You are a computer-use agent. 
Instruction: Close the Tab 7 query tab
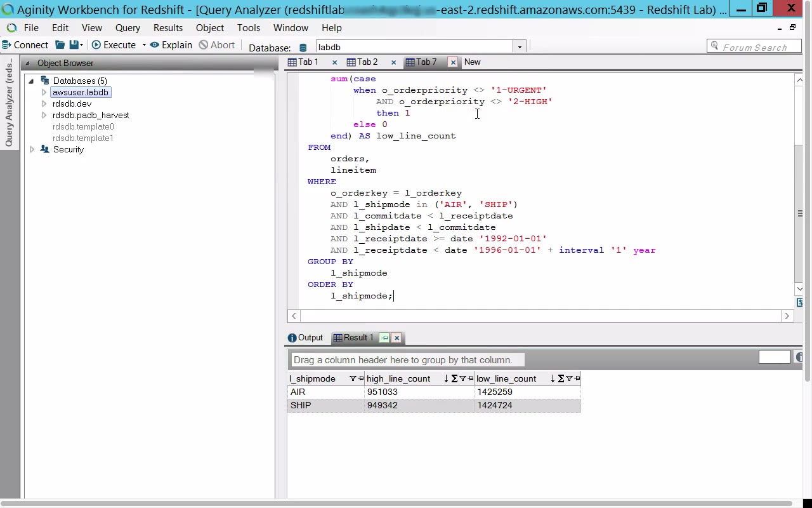453,62
